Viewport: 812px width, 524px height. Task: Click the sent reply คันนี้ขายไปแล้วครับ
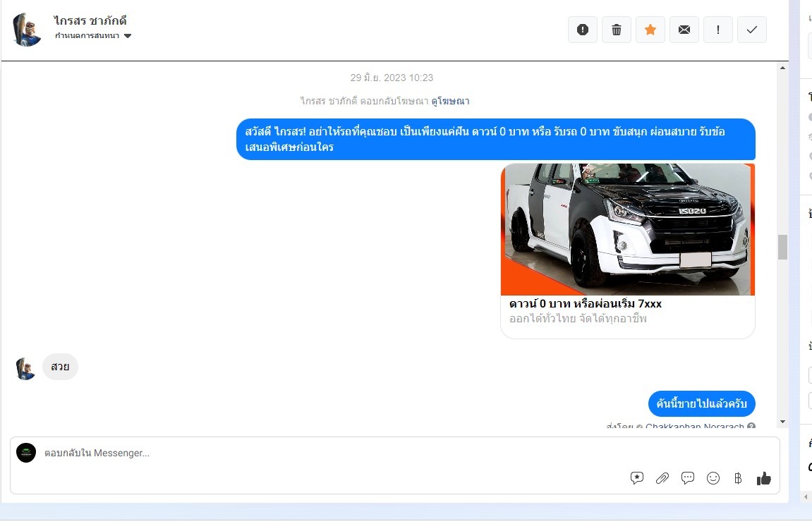coord(702,403)
